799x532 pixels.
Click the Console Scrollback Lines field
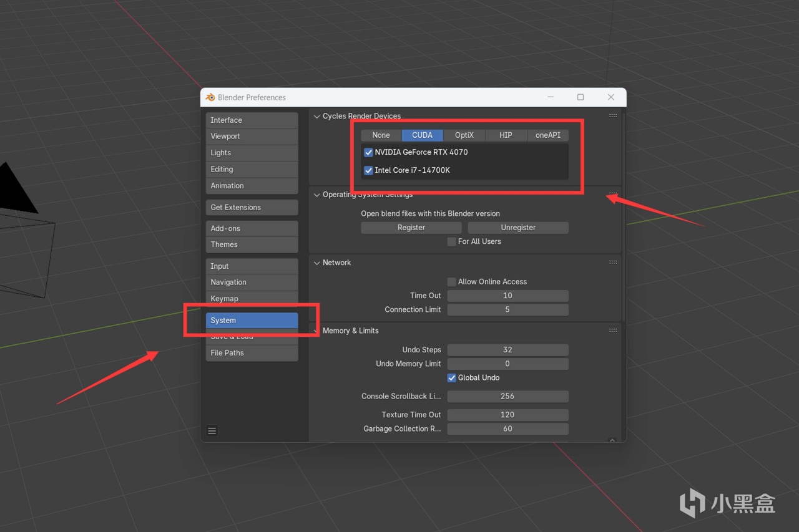coord(507,396)
